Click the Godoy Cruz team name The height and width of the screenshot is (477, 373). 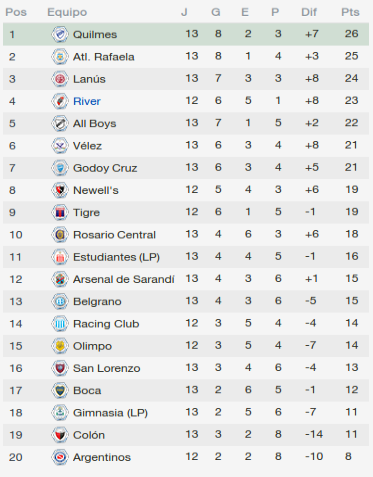click(105, 168)
